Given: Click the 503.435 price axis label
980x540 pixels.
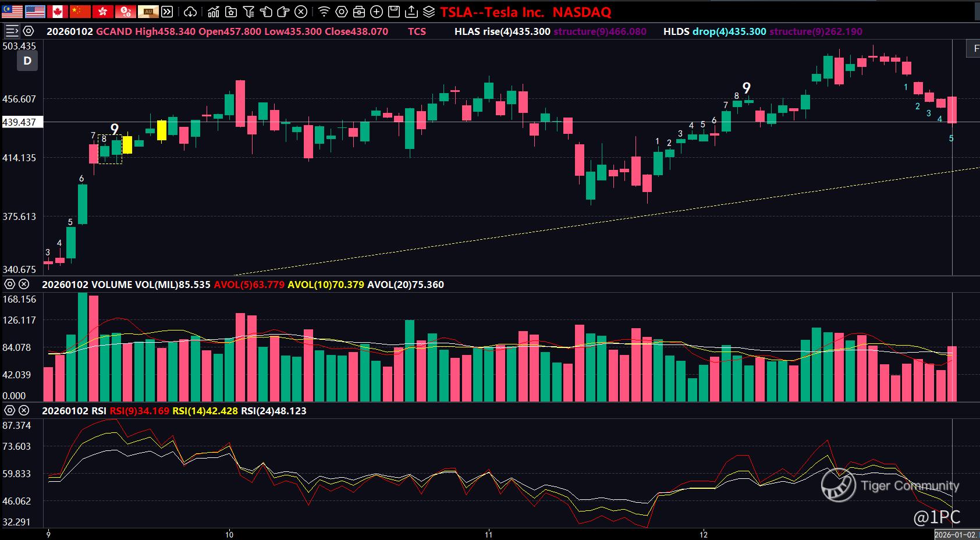Looking at the screenshot, I should (19, 46).
